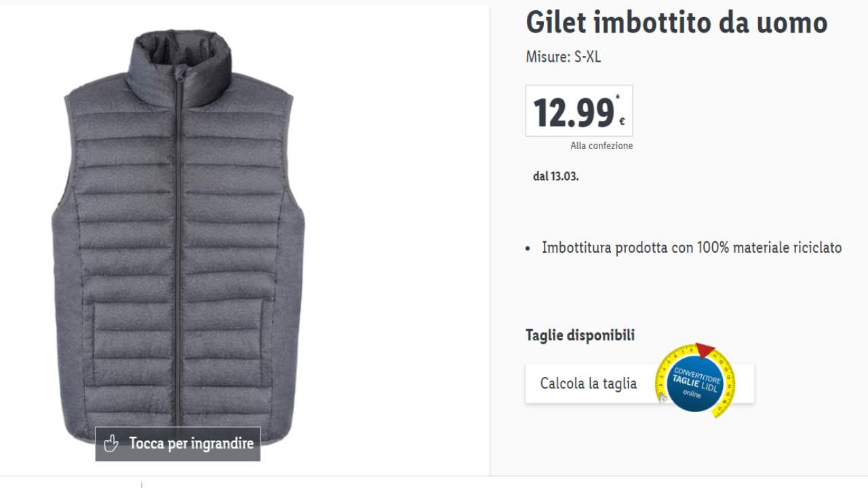Click the Alla confezione label
The width and height of the screenshot is (868, 488).
601,146
